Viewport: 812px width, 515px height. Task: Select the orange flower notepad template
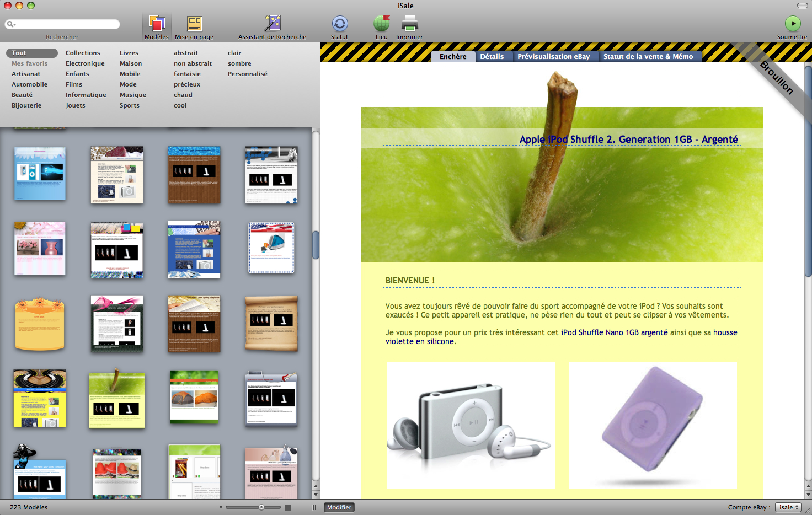(40, 324)
